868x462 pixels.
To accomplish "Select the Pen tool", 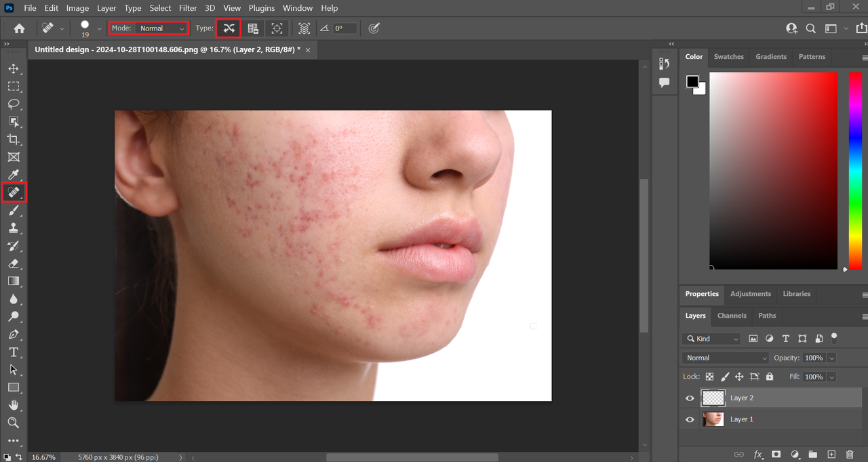I will click(14, 335).
